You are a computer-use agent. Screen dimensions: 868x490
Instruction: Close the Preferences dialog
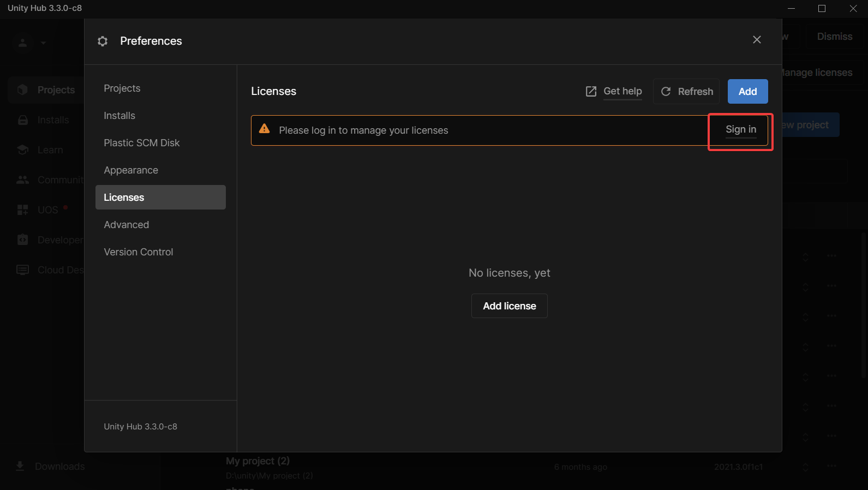click(x=757, y=40)
